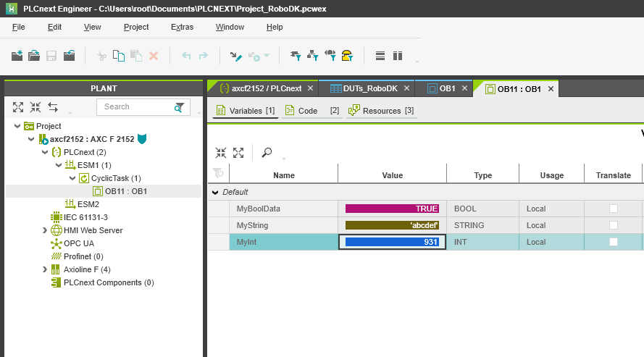Click the PLANT search filter funnel icon
This screenshot has width=644, height=357.
[179, 107]
